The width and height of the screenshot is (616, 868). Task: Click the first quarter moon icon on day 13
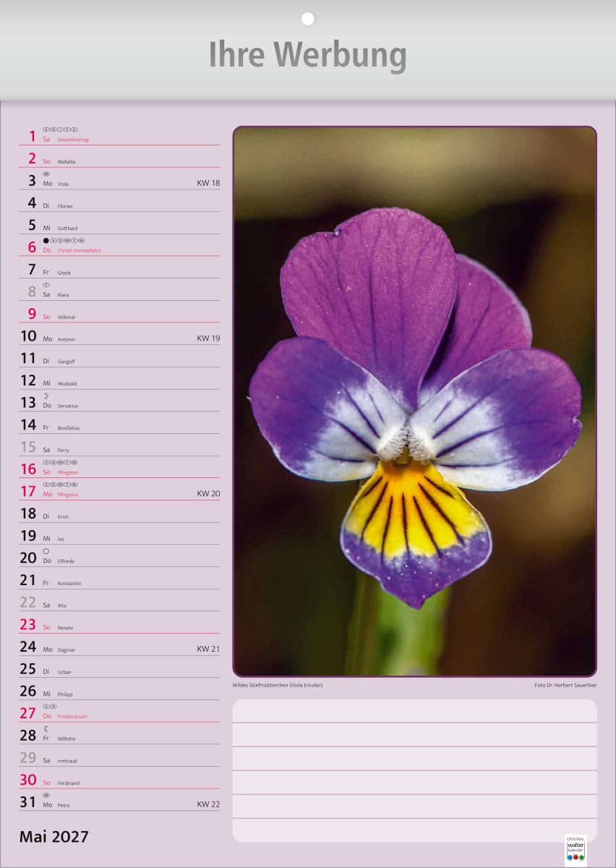click(x=46, y=396)
